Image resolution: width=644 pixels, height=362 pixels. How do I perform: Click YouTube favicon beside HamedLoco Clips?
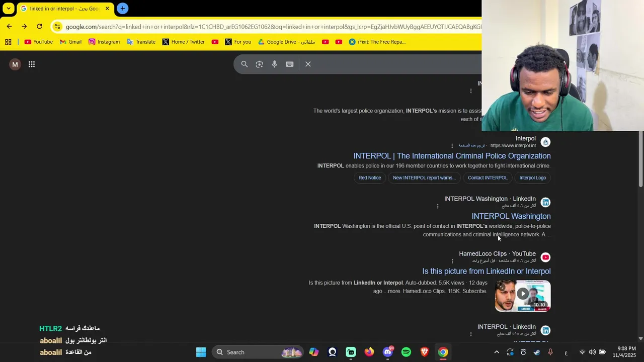[x=545, y=257]
